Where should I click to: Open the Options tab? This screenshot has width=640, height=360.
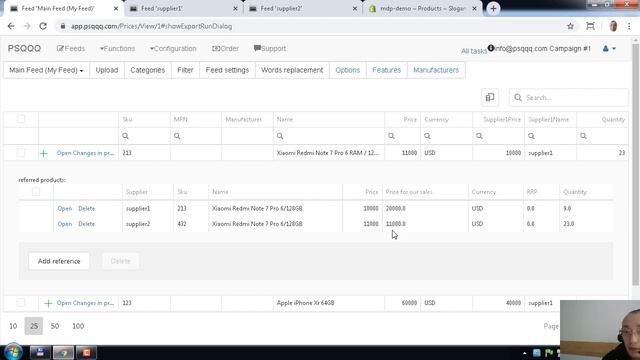tap(347, 70)
